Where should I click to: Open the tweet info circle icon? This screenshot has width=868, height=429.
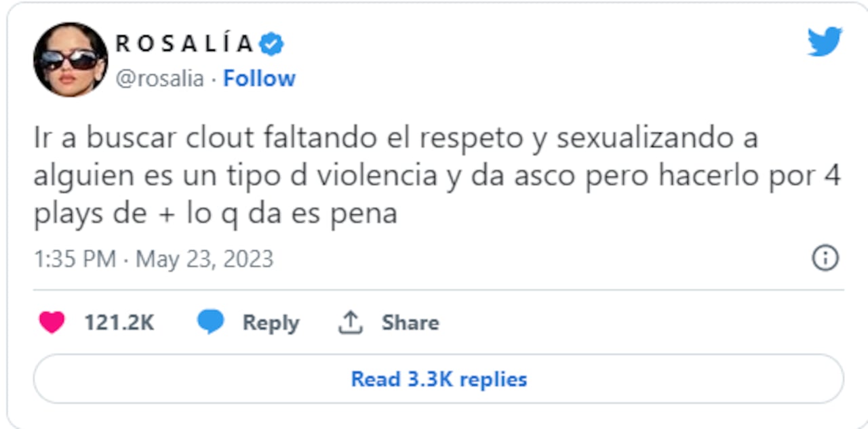pyautogui.click(x=825, y=258)
